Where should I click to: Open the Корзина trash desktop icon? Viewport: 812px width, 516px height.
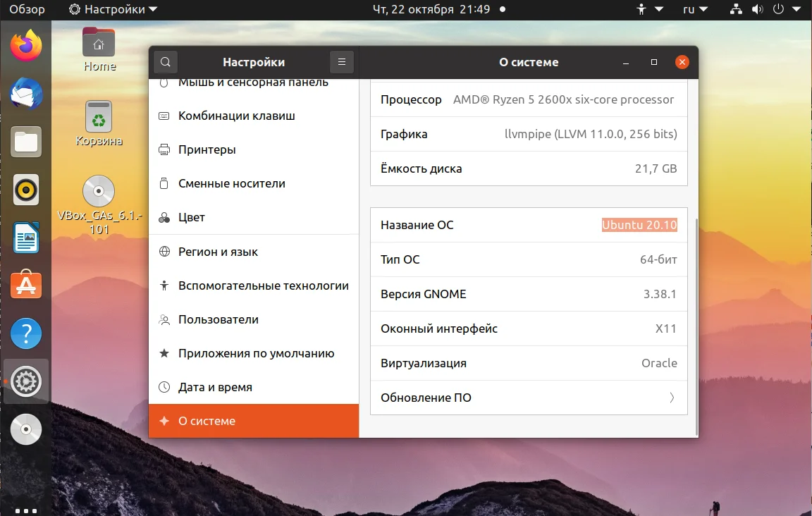[99, 124]
